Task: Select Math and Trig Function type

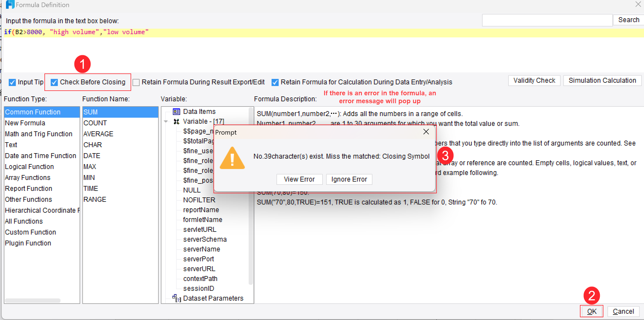Action: point(42,134)
